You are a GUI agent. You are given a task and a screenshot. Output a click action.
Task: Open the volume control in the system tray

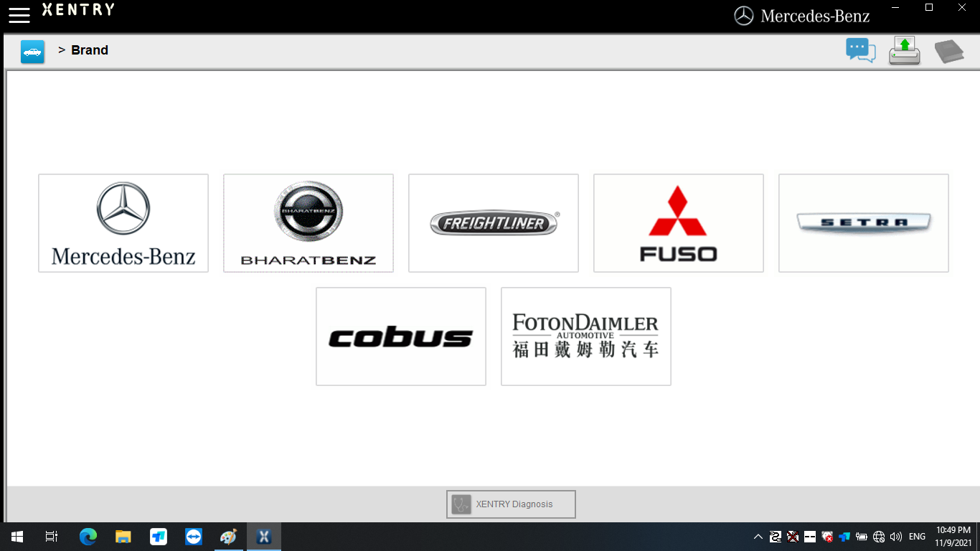[897, 536]
